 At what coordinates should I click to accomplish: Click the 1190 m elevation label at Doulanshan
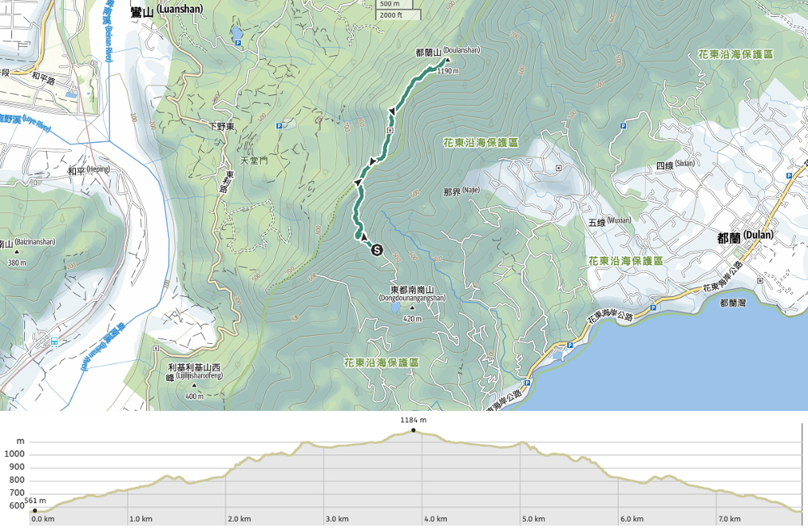point(447,71)
